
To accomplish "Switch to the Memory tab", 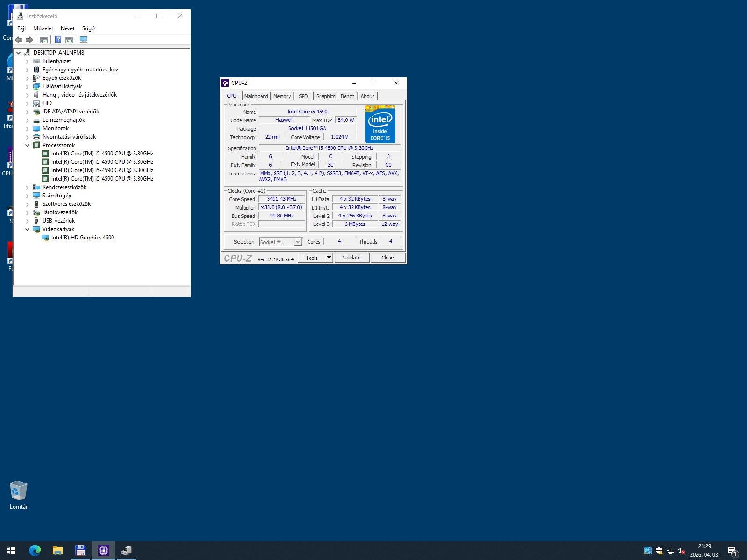I will (x=282, y=96).
